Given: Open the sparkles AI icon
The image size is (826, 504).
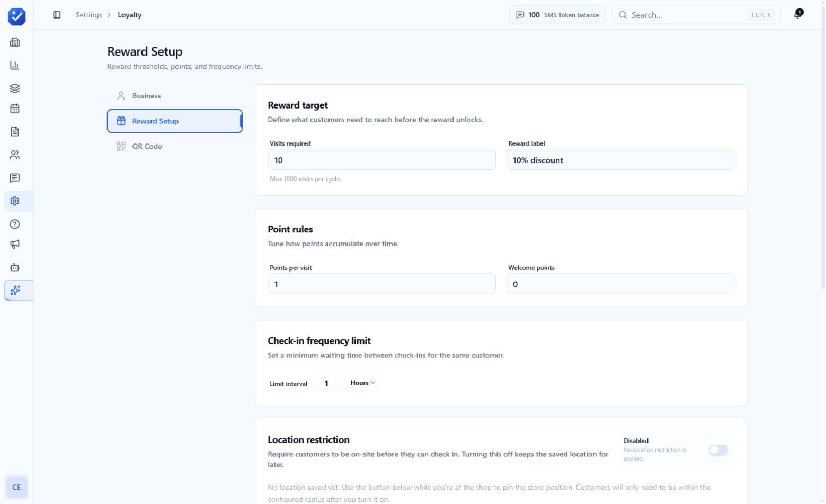Looking at the screenshot, I should point(15,291).
